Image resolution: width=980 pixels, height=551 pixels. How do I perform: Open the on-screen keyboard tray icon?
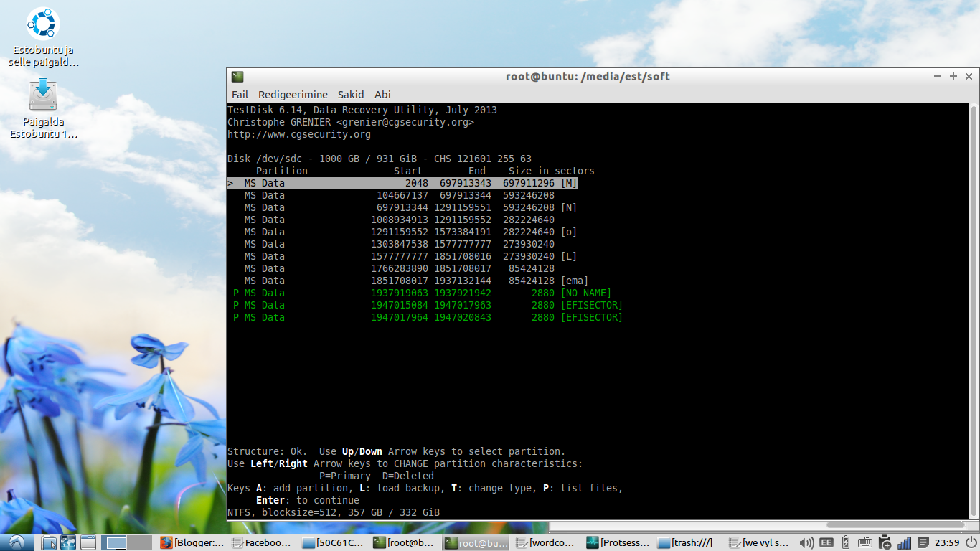click(864, 542)
